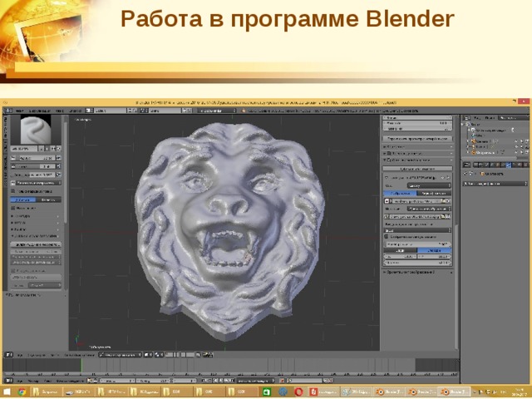Click the Enable Dyntopo button
This screenshot has height=399, width=532.
tap(36, 244)
